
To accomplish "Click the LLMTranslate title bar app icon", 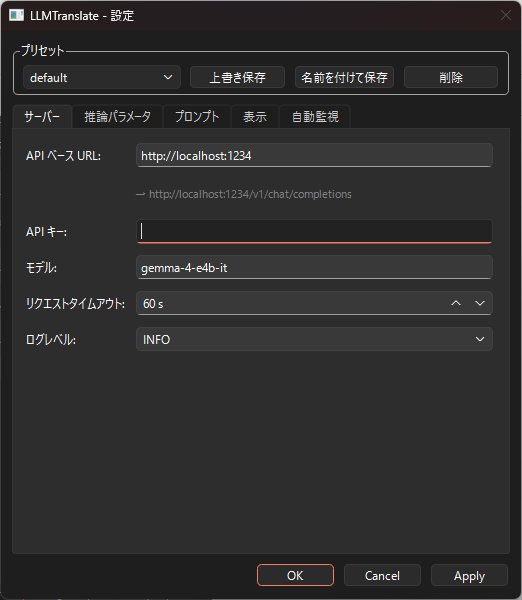I will tap(16, 15).
